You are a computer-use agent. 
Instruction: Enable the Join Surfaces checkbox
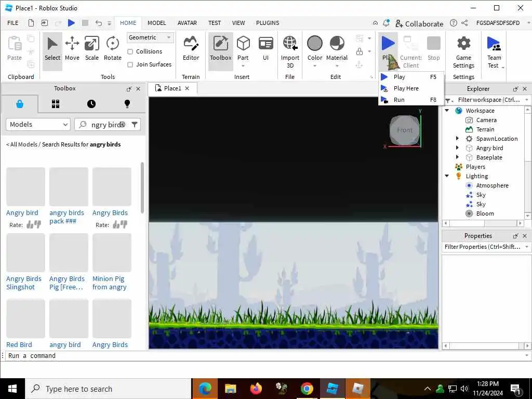130,64
